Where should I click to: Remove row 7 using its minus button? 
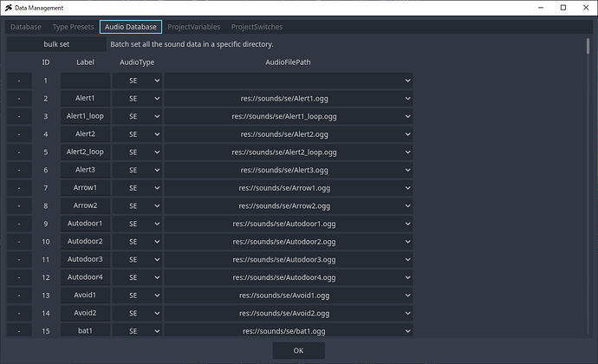pos(18,188)
